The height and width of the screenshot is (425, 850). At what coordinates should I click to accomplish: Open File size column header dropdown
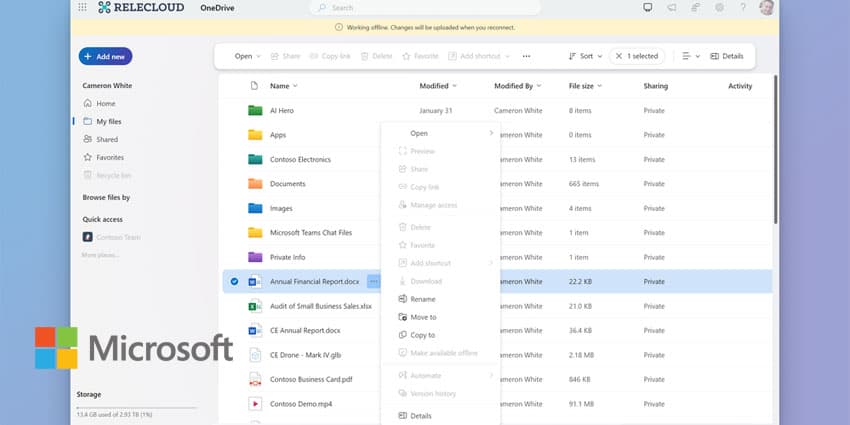[x=585, y=86]
